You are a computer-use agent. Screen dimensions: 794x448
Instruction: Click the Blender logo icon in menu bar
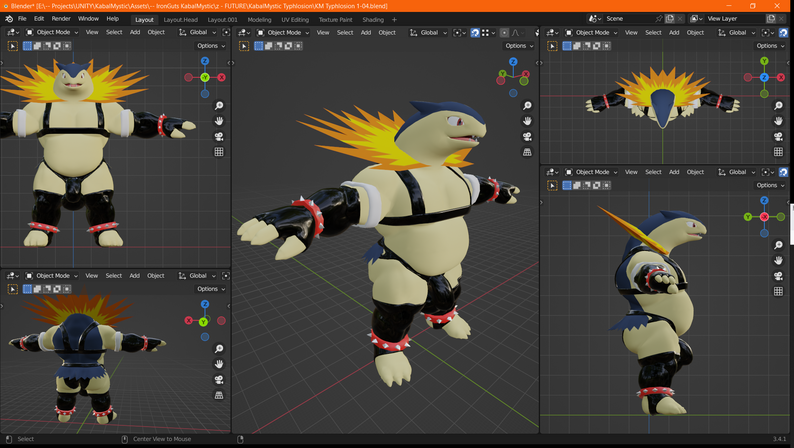(x=8, y=19)
